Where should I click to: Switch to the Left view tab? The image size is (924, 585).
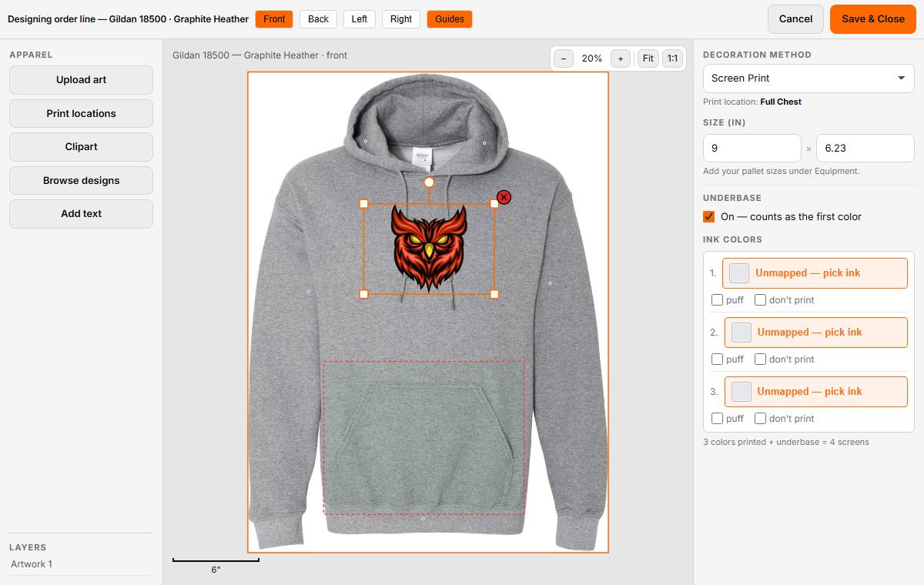(x=360, y=19)
